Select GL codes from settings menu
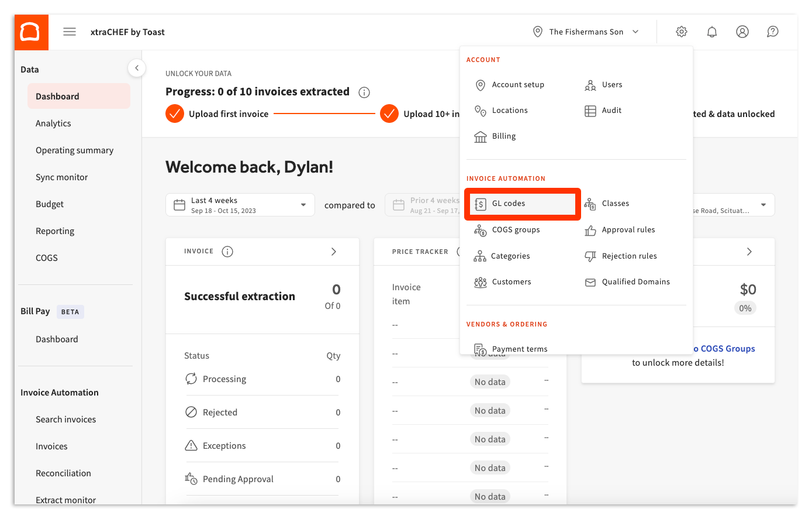The image size is (812, 519). click(x=509, y=204)
